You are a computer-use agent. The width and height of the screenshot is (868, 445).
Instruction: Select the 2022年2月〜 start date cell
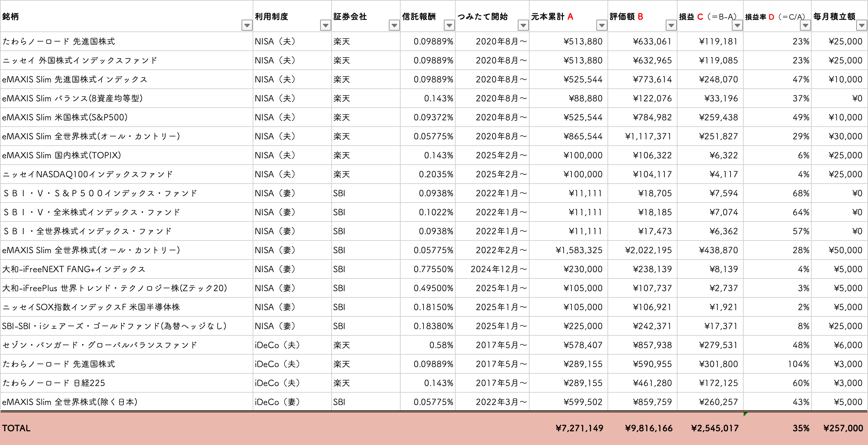point(492,250)
